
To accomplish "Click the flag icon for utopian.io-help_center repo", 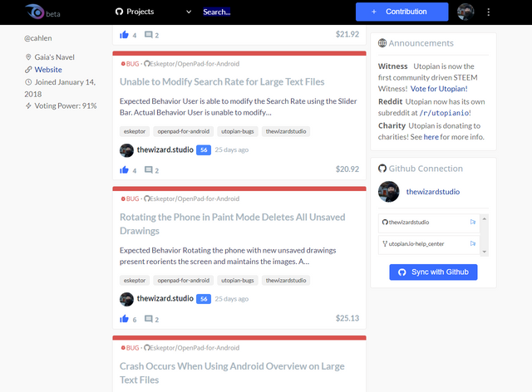I will [473, 244].
